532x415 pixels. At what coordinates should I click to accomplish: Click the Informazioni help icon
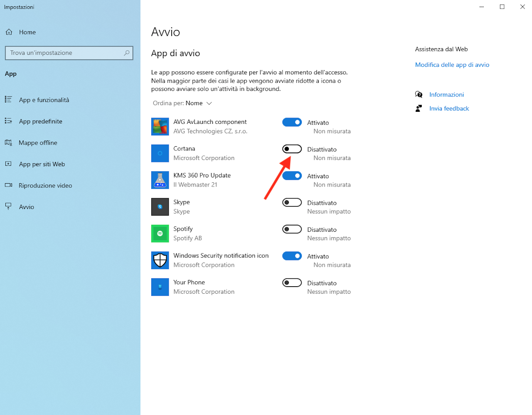(419, 94)
